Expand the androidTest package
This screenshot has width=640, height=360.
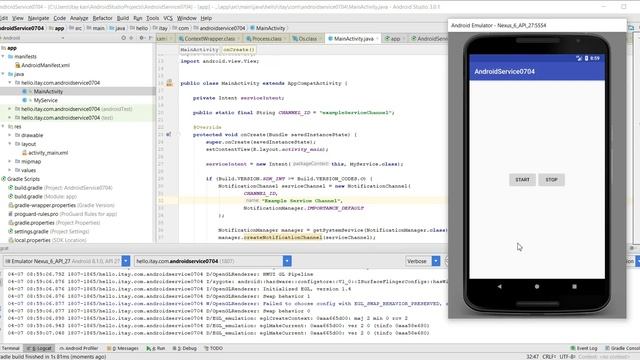(10, 109)
